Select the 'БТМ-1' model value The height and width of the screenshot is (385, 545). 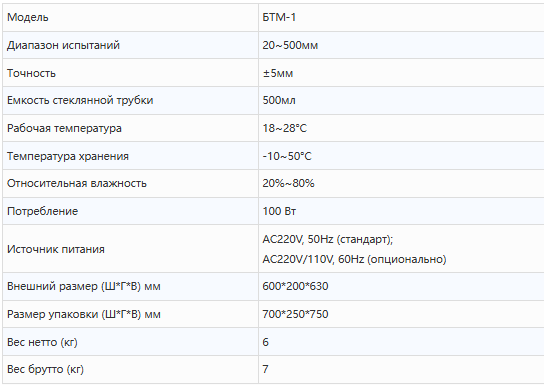[x=279, y=17]
